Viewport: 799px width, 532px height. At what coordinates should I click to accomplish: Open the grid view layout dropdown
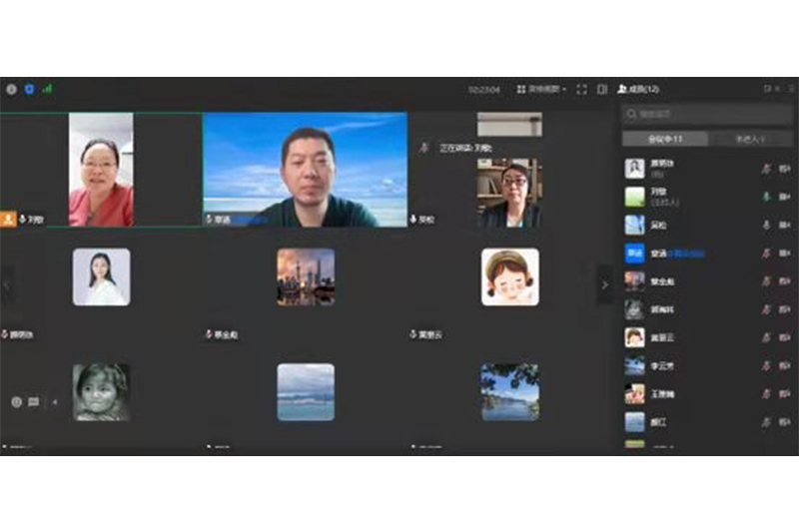[541, 89]
